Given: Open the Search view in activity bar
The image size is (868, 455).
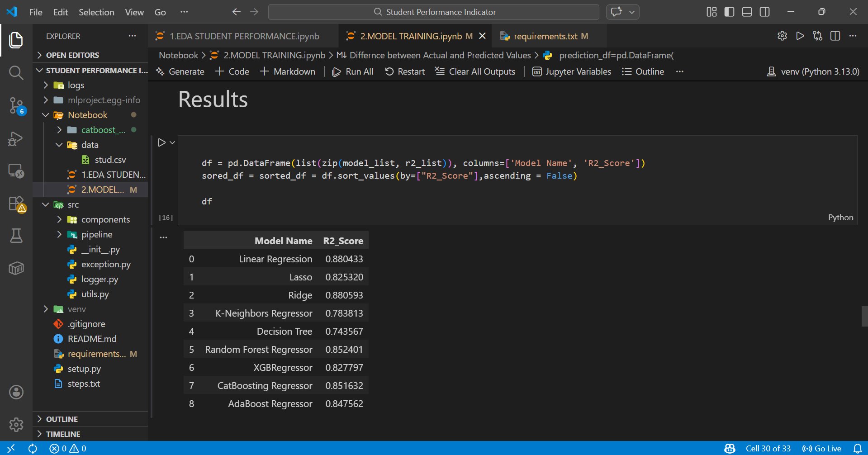Looking at the screenshot, I should pyautogui.click(x=16, y=72).
